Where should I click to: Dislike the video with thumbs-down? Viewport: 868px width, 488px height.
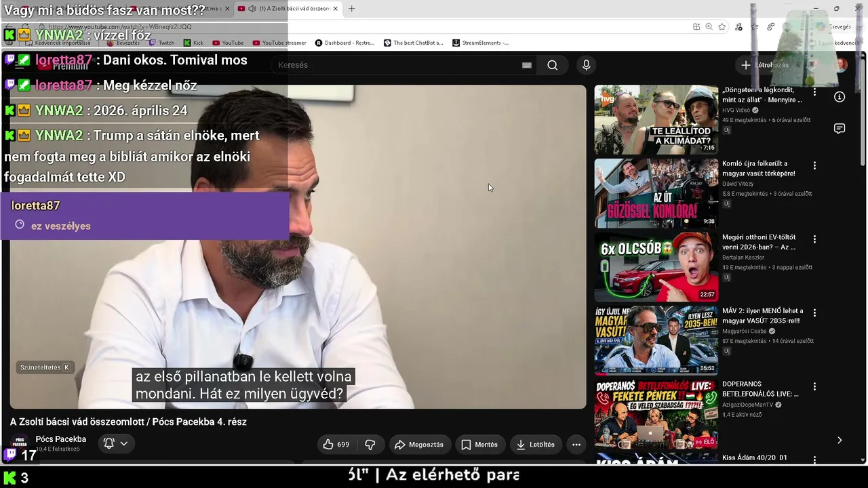pos(370,445)
